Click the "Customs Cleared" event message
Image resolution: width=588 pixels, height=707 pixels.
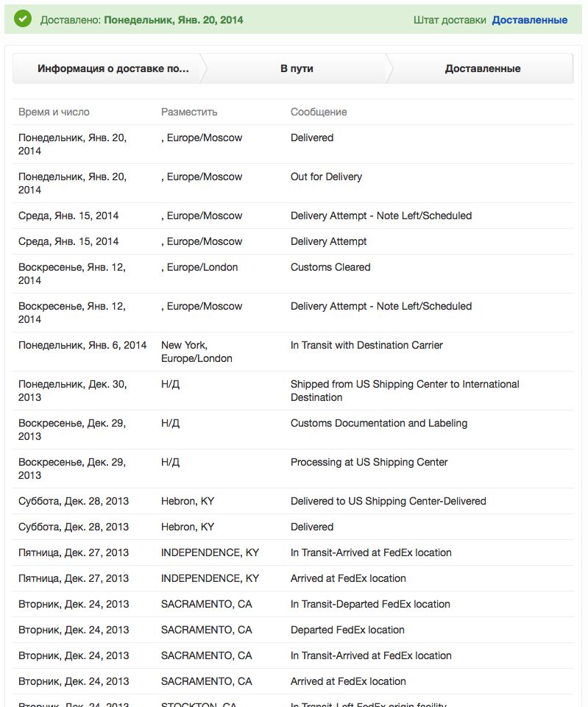coord(330,267)
